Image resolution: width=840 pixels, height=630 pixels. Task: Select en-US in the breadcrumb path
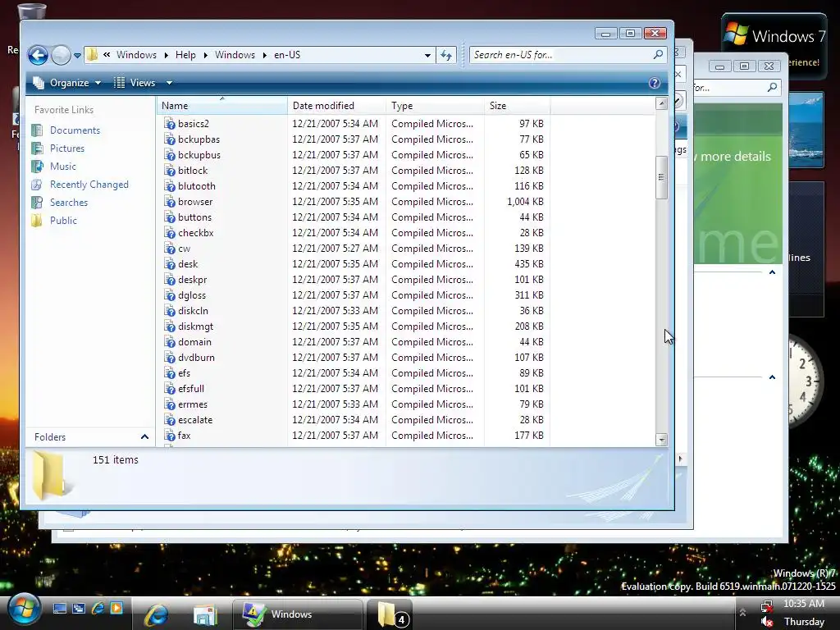point(287,55)
